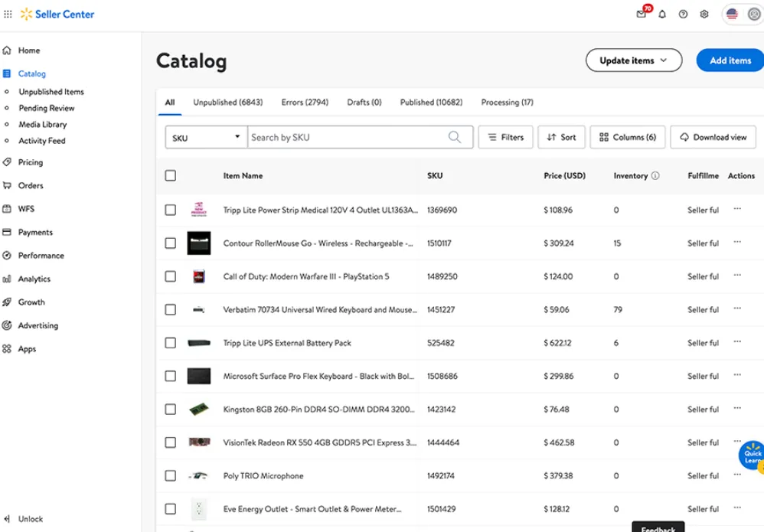Click the Pricing tag icon in sidebar
The height and width of the screenshot is (532, 764).
click(x=7, y=162)
